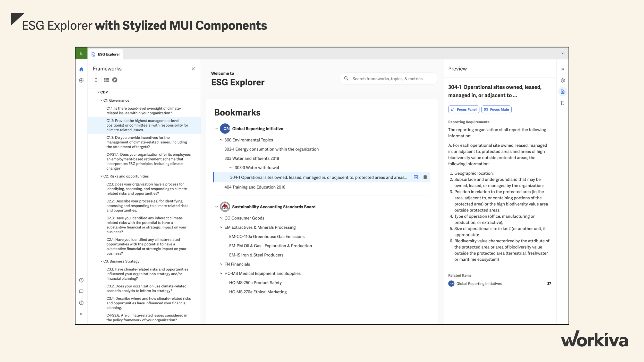Expand the left sidebar with double chevron

(81, 314)
